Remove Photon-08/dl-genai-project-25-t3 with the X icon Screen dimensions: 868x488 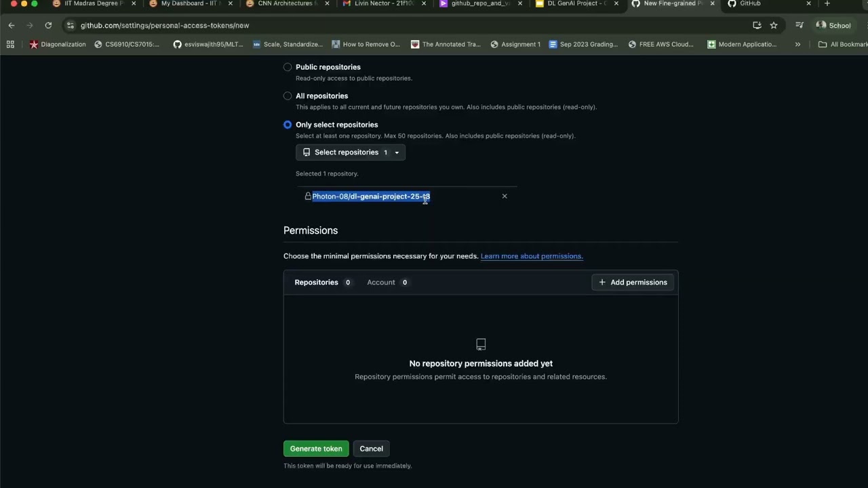point(505,196)
